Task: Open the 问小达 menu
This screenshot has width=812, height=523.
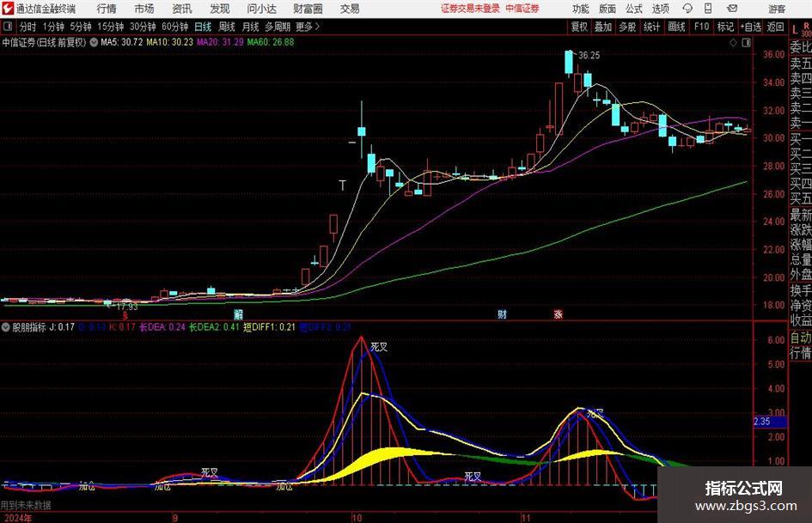Action: click(261, 9)
